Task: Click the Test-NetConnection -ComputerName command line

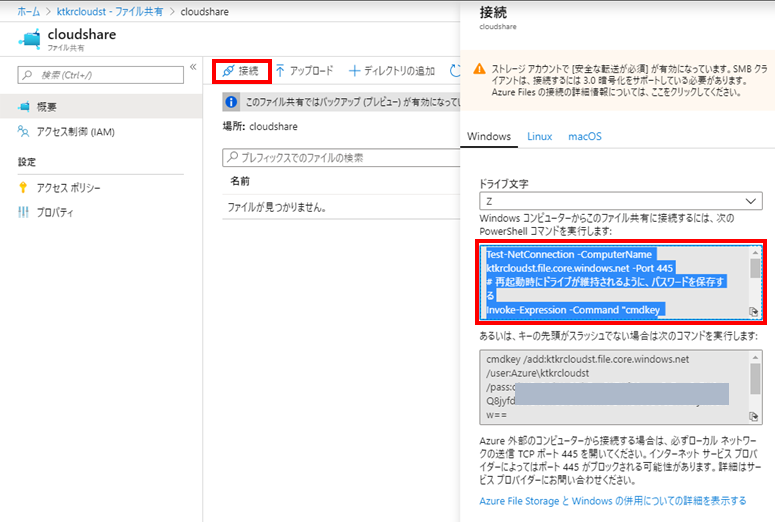Action: click(569, 254)
